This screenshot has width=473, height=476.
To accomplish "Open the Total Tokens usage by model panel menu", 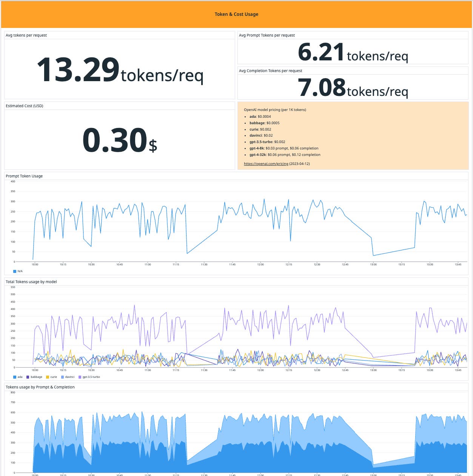I will (31, 282).
